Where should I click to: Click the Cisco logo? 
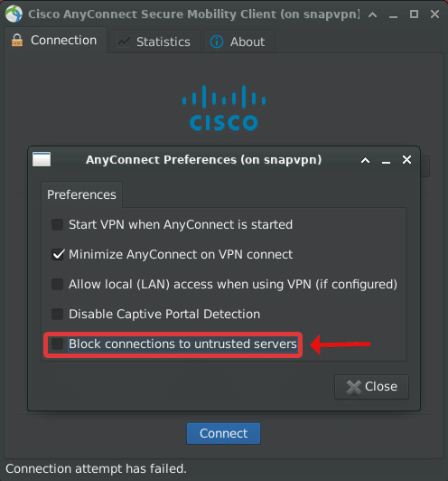click(224, 108)
